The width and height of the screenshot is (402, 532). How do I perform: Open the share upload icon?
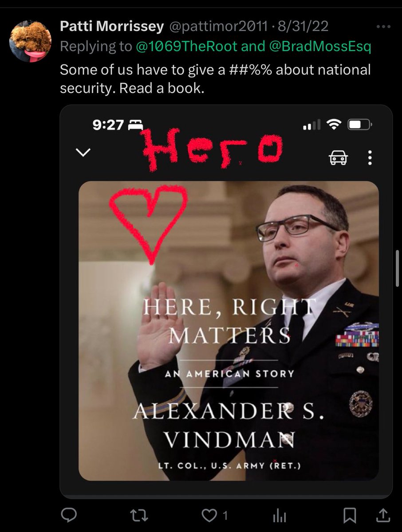[x=383, y=514]
